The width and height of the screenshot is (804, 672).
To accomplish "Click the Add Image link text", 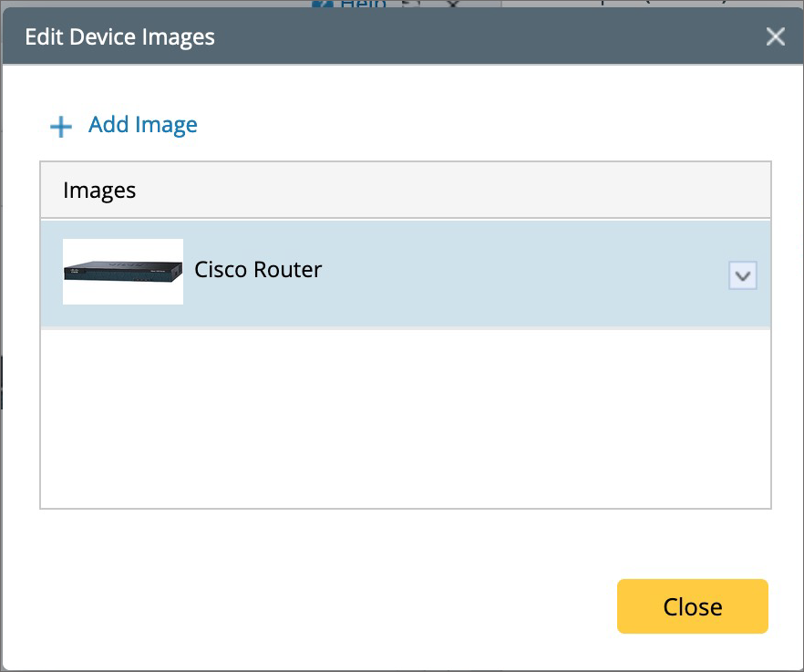I will pyautogui.click(x=142, y=125).
